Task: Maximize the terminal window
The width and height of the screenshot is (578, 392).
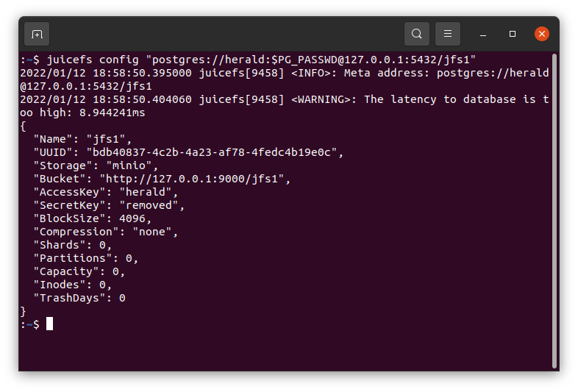Action: click(513, 34)
